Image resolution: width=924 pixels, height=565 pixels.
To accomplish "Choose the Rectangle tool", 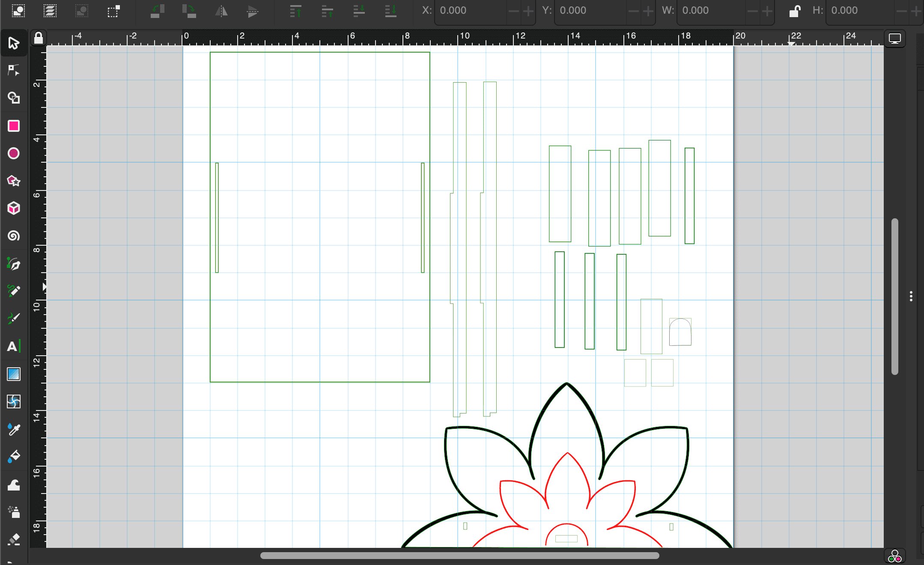I will pyautogui.click(x=14, y=126).
